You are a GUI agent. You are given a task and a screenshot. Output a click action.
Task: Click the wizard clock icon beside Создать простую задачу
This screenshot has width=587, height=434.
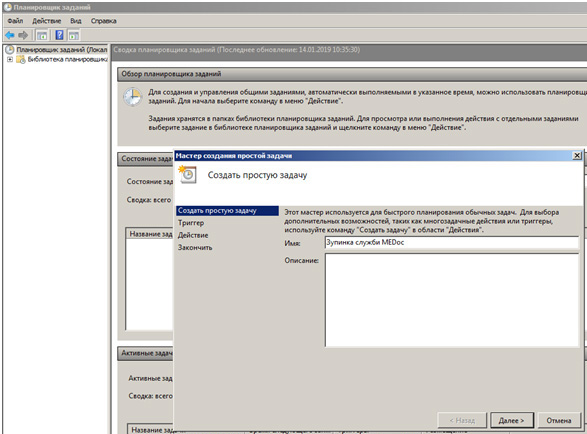188,174
